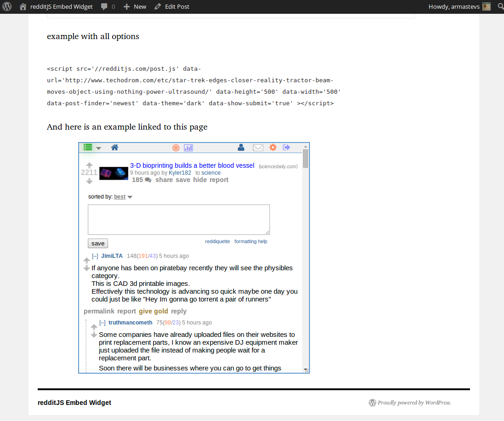Screen dimensions: 504x421
Task: Click the orange target icon in the widget
Action: [176, 148]
